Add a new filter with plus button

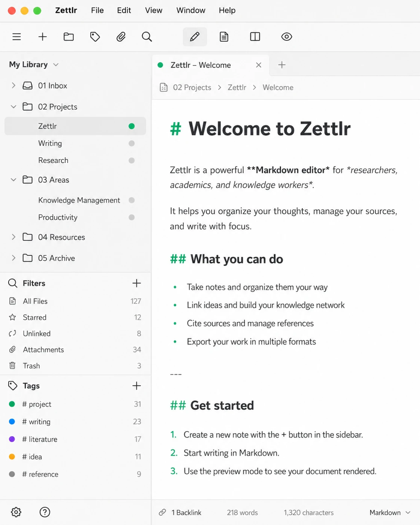137,283
